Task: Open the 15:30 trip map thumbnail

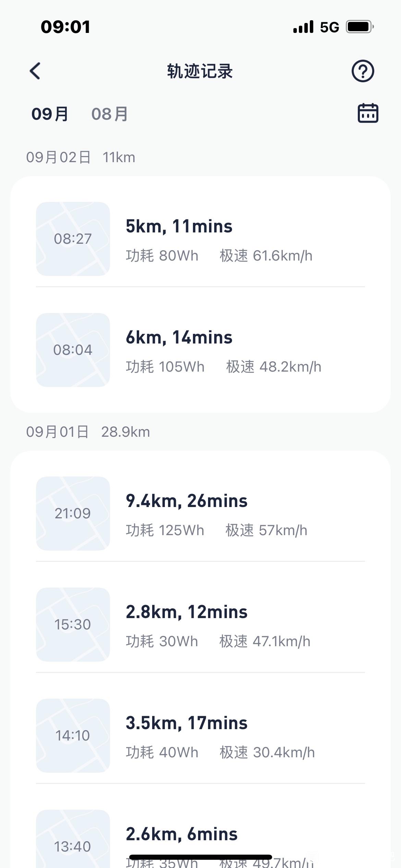Action: (x=73, y=625)
